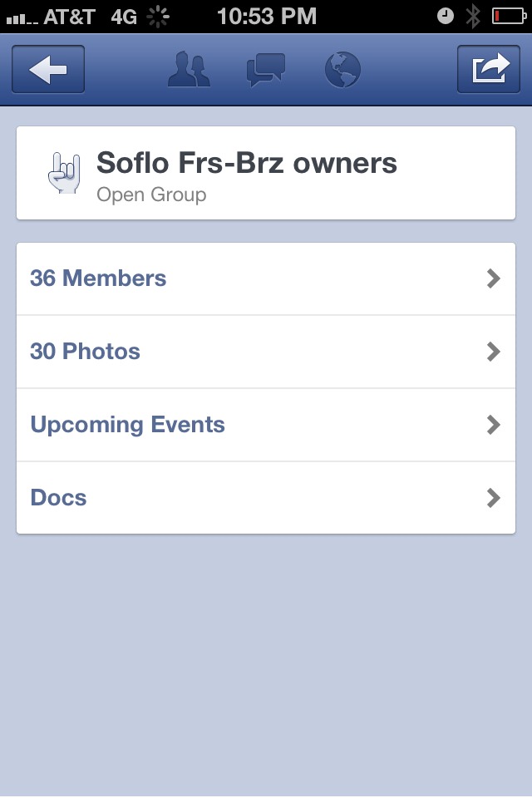
Task: Expand the 30 Photos chevron
Action: (494, 352)
